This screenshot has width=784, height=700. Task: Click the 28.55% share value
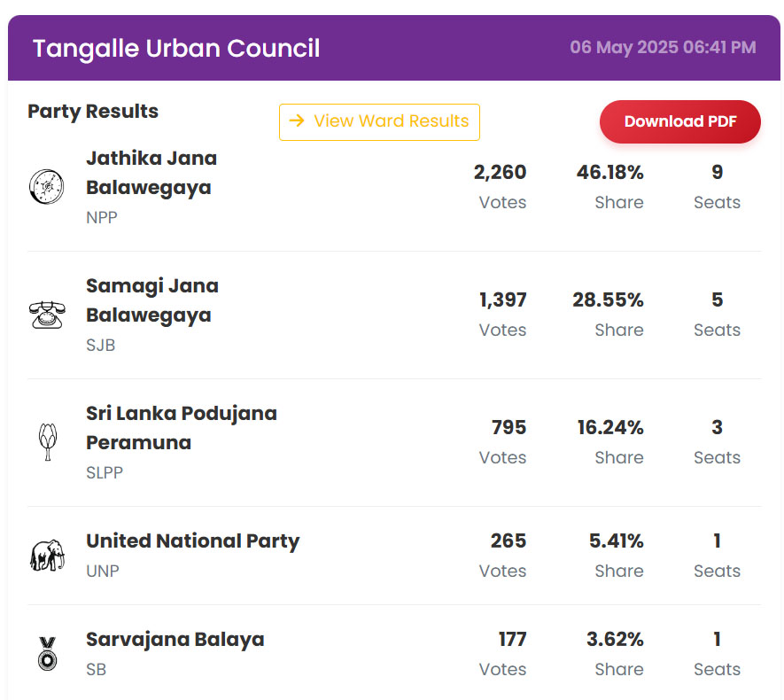click(x=608, y=300)
